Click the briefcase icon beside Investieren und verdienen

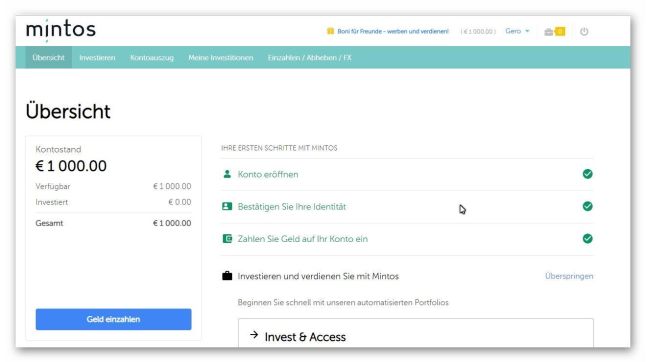coord(227,276)
